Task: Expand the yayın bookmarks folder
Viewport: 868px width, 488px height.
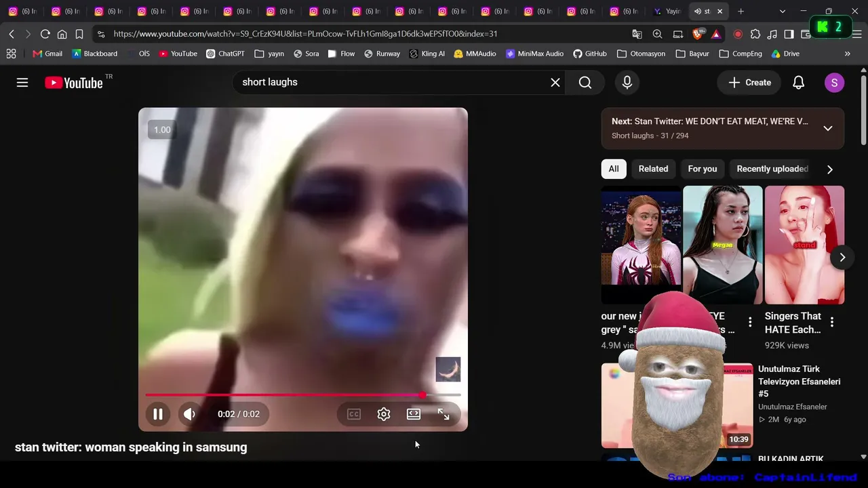Action: pos(269,54)
